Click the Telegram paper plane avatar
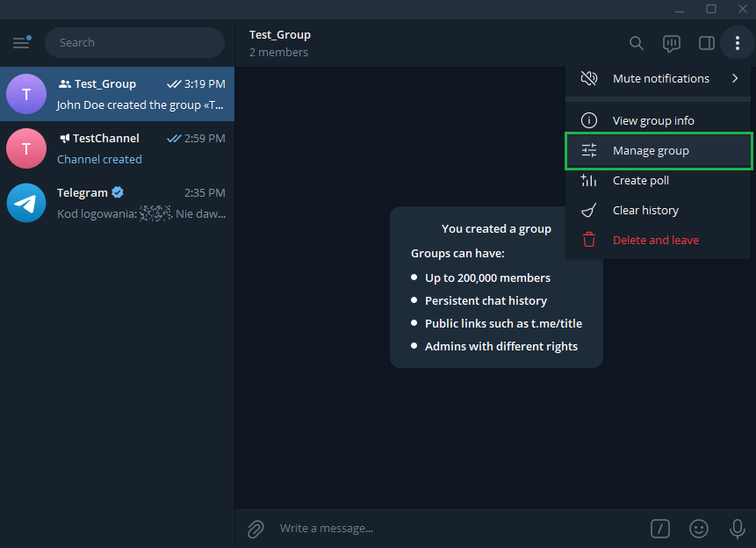 point(26,203)
